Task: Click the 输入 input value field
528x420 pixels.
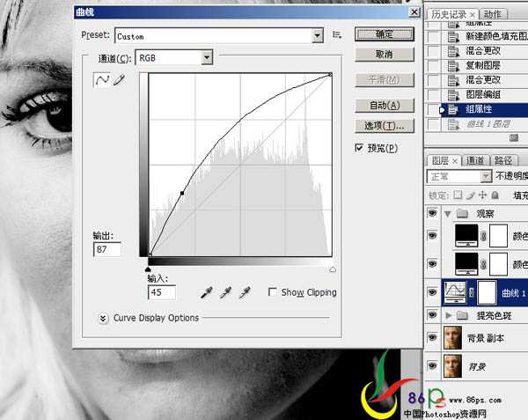Action: coord(162,292)
